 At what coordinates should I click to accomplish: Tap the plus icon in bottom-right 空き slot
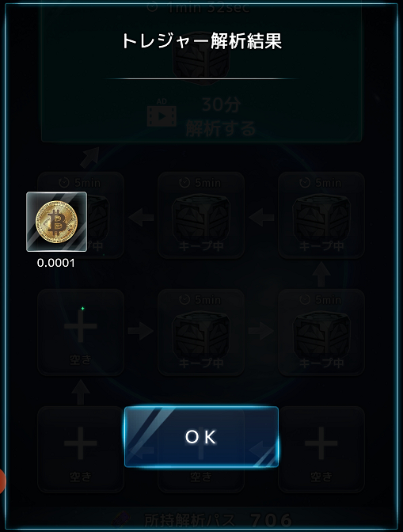[x=321, y=443]
